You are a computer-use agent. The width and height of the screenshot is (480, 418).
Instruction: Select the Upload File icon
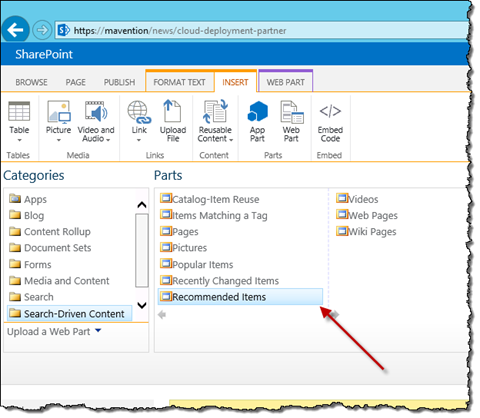click(x=172, y=111)
